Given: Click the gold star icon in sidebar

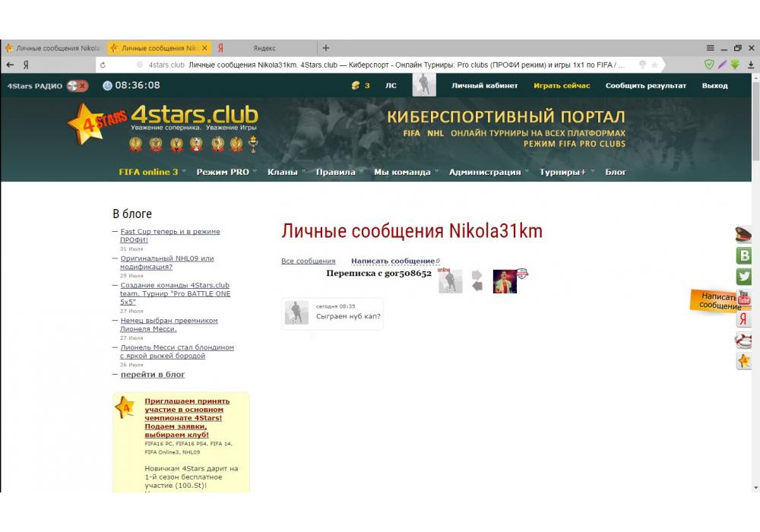Looking at the screenshot, I should (744, 361).
